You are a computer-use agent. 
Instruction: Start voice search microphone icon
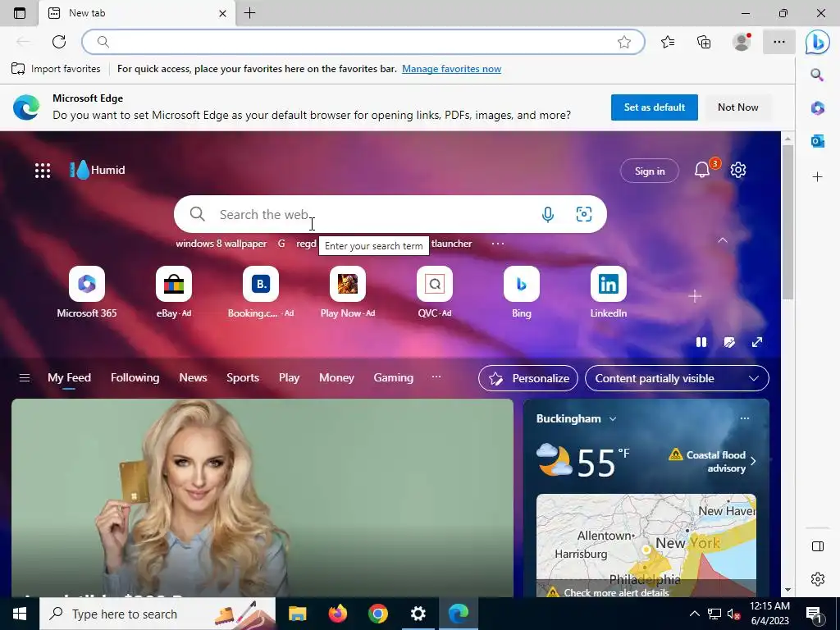[x=547, y=214]
